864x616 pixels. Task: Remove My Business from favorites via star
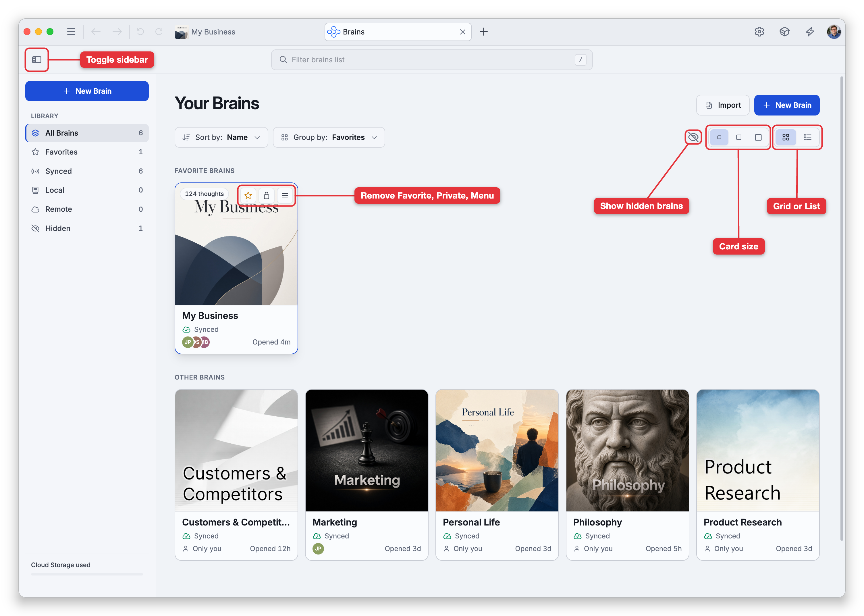248,196
